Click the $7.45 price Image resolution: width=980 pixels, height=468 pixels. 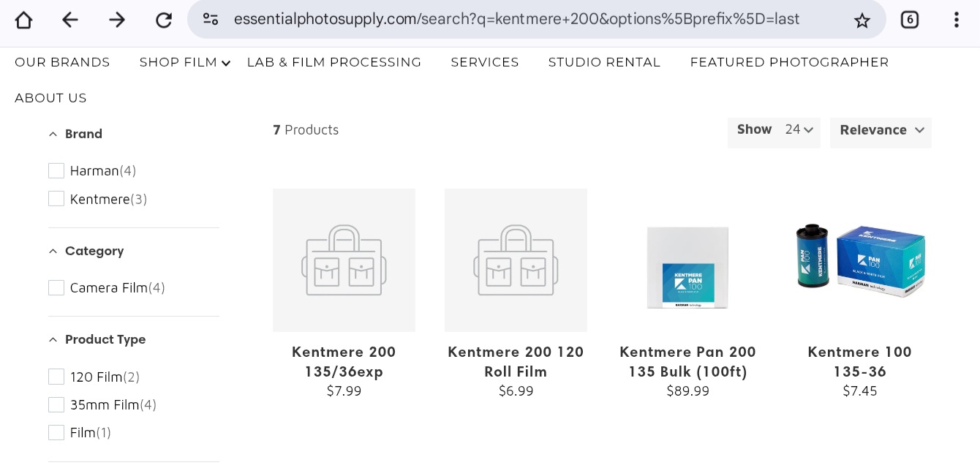click(x=859, y=391)
